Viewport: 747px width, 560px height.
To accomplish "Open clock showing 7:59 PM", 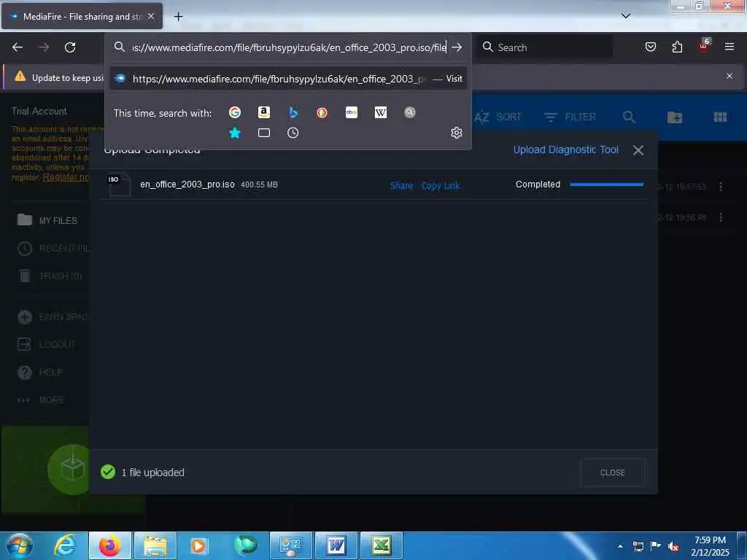I will tap(710, 546).
